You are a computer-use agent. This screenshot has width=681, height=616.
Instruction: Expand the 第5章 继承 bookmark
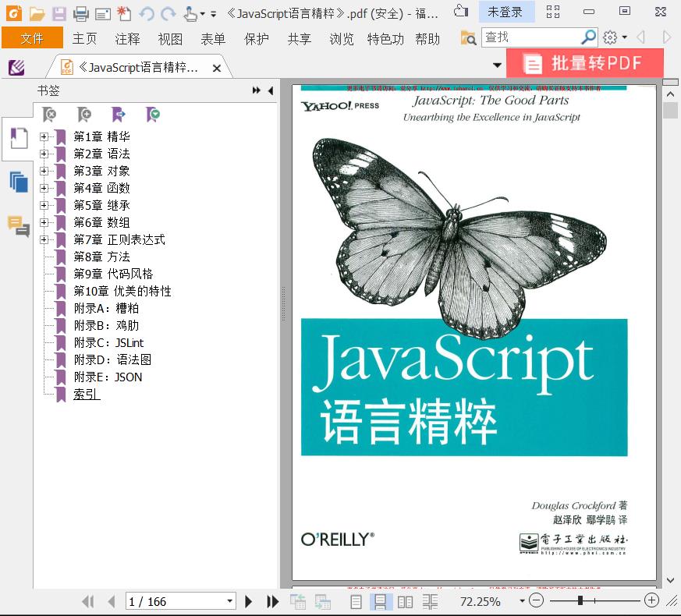click(44, 205)
